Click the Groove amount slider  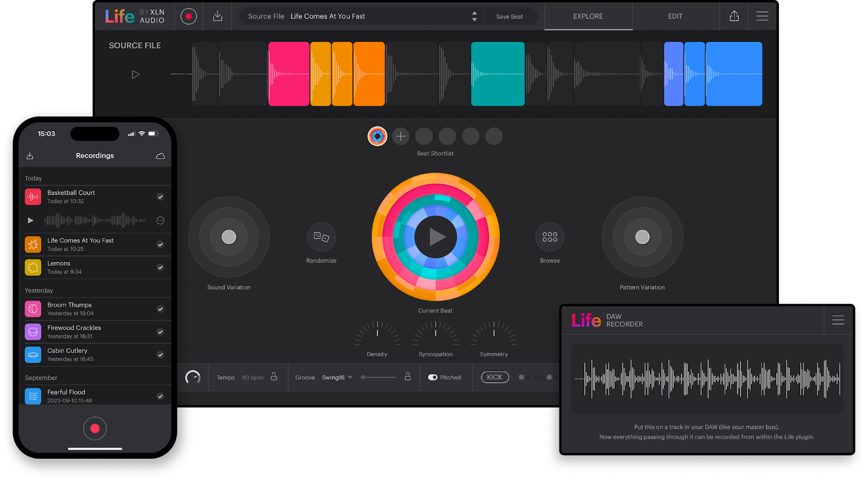(x=379, y=377)
